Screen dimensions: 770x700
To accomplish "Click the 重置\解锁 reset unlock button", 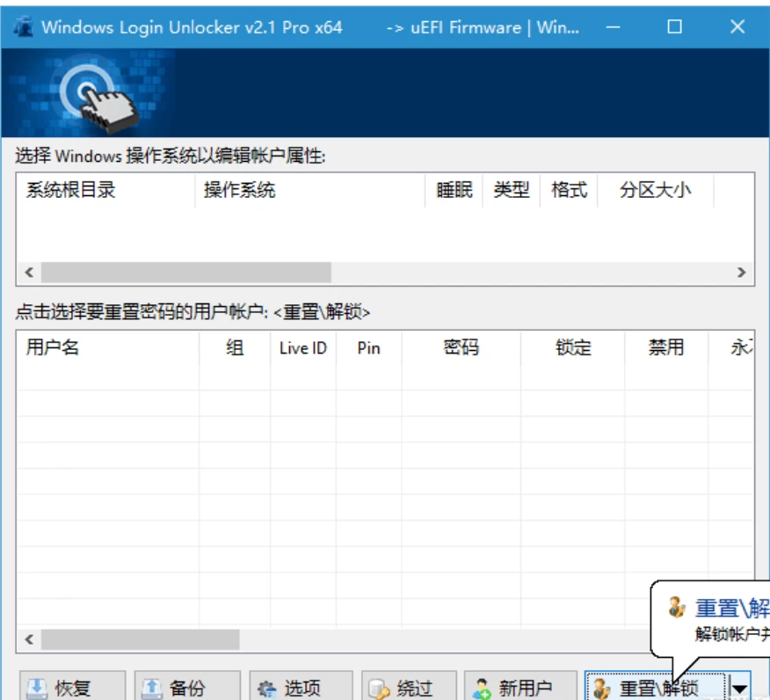I will pyautogui.click(x=655, y=687).
